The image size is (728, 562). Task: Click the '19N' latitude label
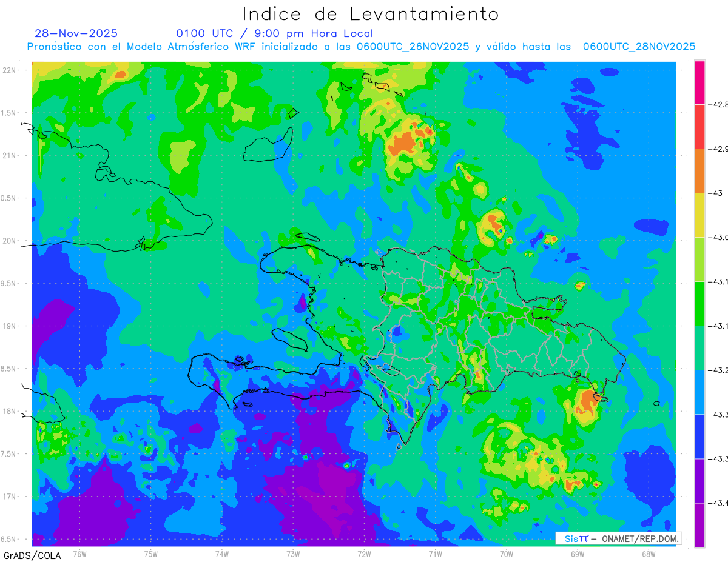9,326
